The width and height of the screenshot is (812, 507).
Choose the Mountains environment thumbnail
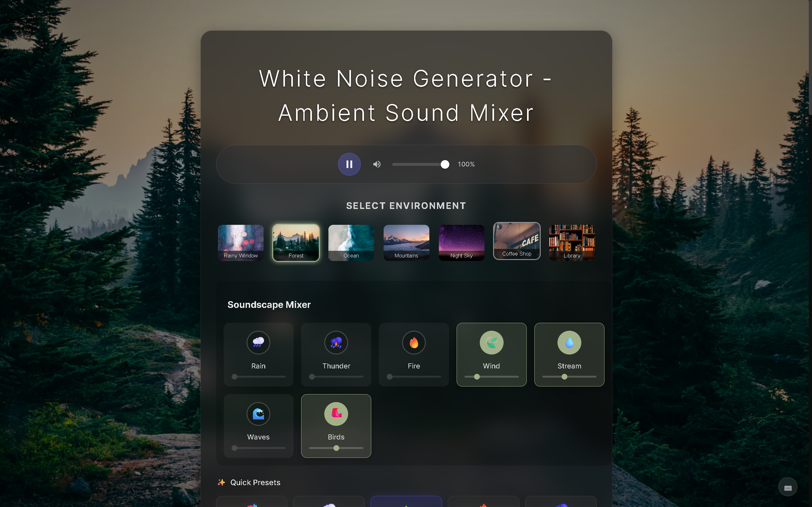(406, 242)
